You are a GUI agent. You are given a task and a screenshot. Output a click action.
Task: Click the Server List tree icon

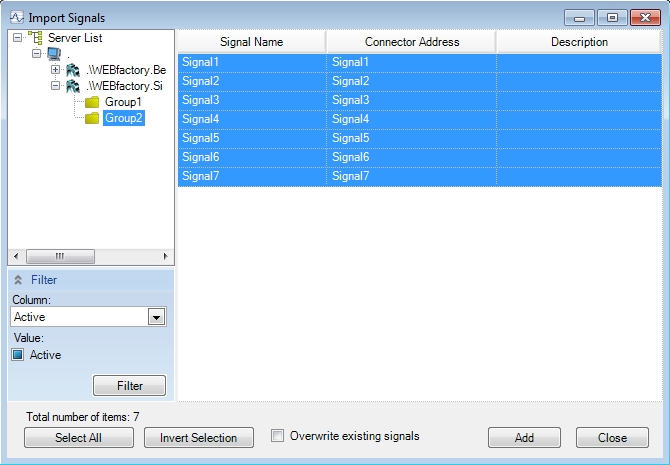pyautogui.click(x=35, y=38)
